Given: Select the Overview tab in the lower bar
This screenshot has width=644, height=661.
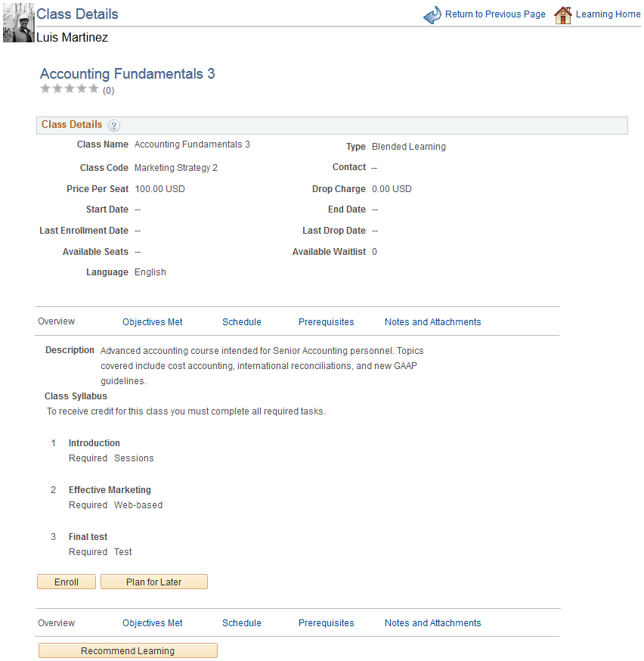Looking at the screenshot, I should [x=56, y=622].
